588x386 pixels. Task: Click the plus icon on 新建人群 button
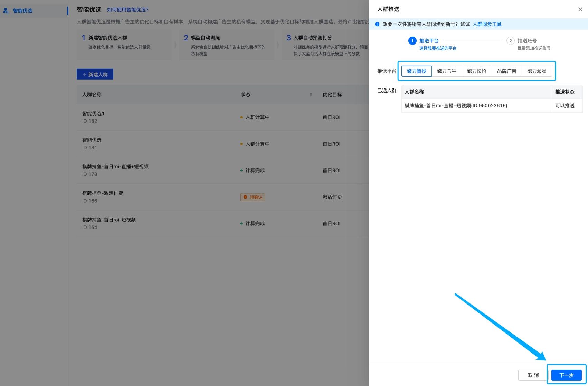pyautogui.click(x=85, y=74)
